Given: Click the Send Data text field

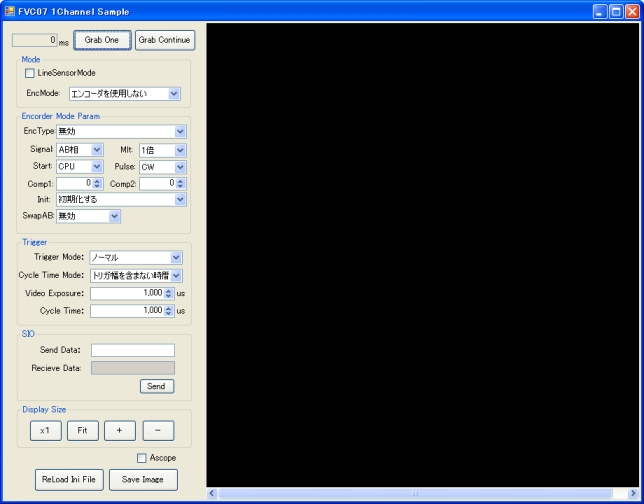Looking at the screenshot, I should tap(133, 350).
